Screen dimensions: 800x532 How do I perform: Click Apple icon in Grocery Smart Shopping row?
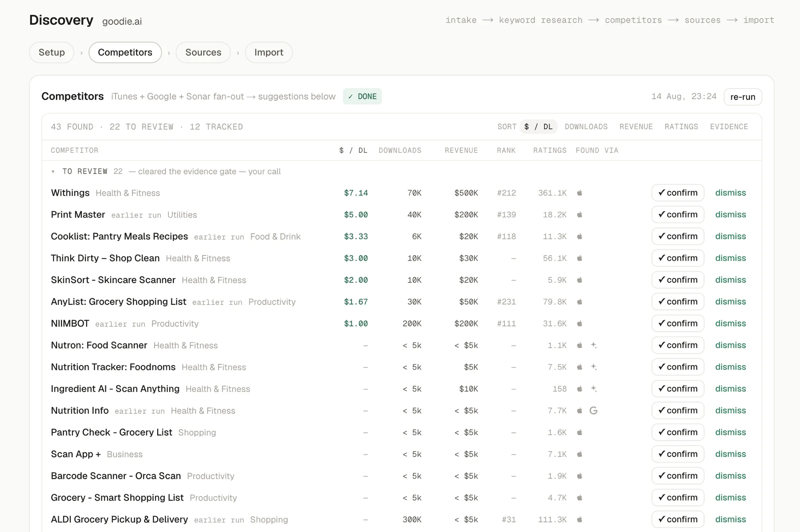point(580,498)
